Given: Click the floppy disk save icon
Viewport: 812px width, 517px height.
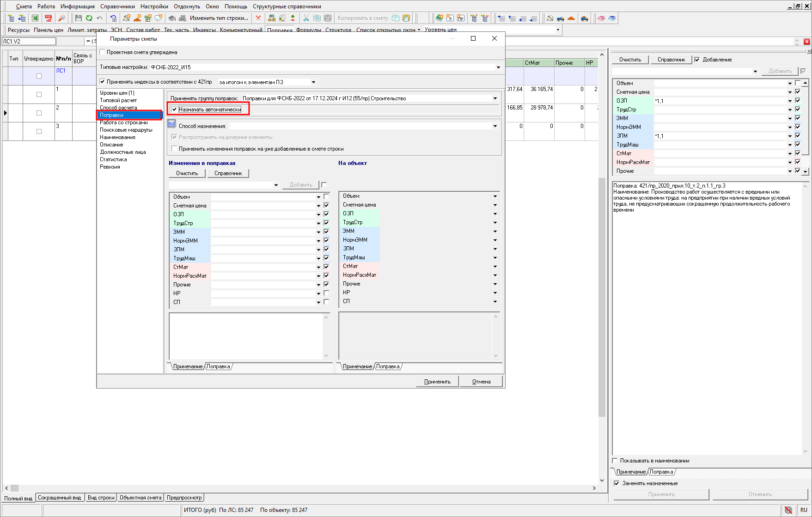Looking at the screenshot, I should coord(78,18).
